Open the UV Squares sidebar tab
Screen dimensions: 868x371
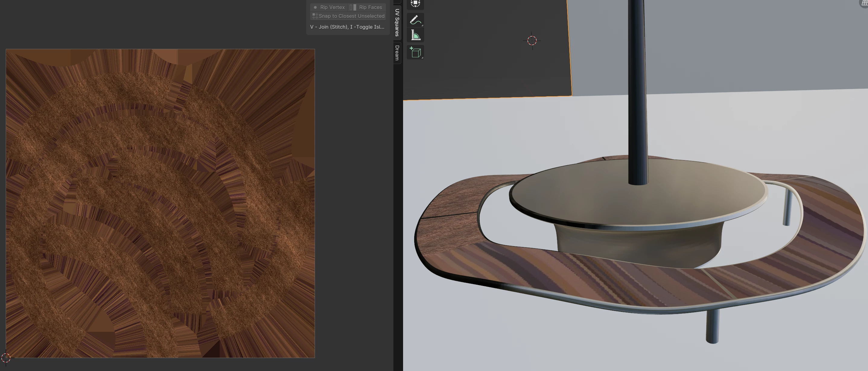(397, 22)
